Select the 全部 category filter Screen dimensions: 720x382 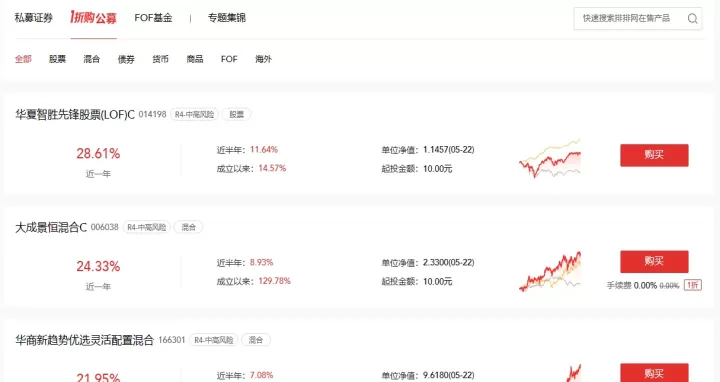click(23, 59)
